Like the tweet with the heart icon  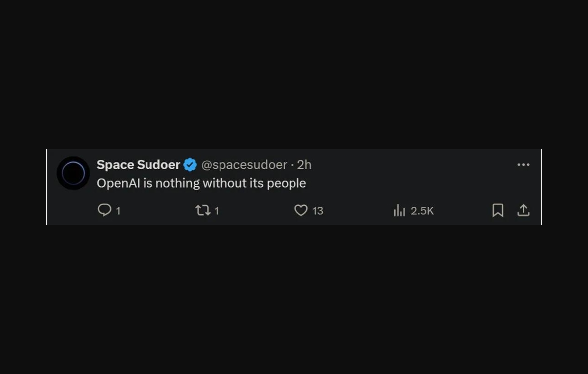click(x=301, y=211)
